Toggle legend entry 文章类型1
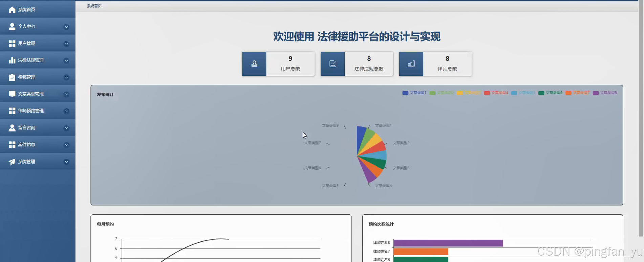Screen dimensions: 644x262 pos(414,93)
